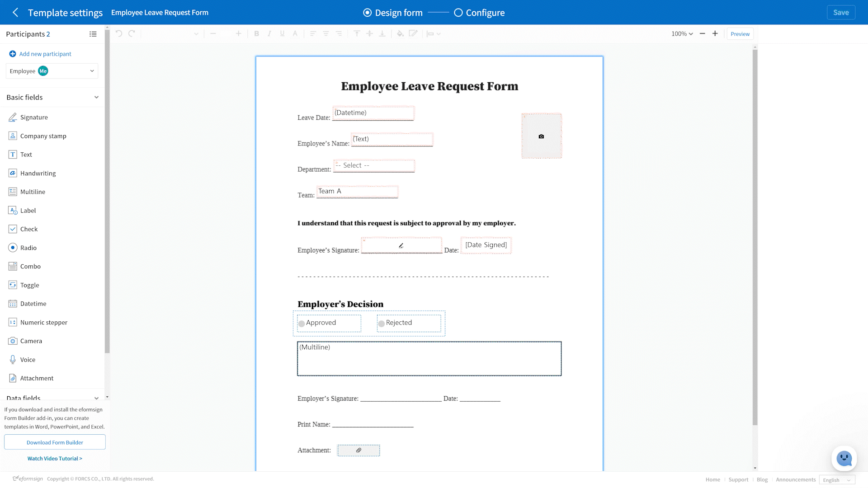Click the Employee's Signature field on form
The height and width of the screenshot is (488, 868).
point(401,245)
